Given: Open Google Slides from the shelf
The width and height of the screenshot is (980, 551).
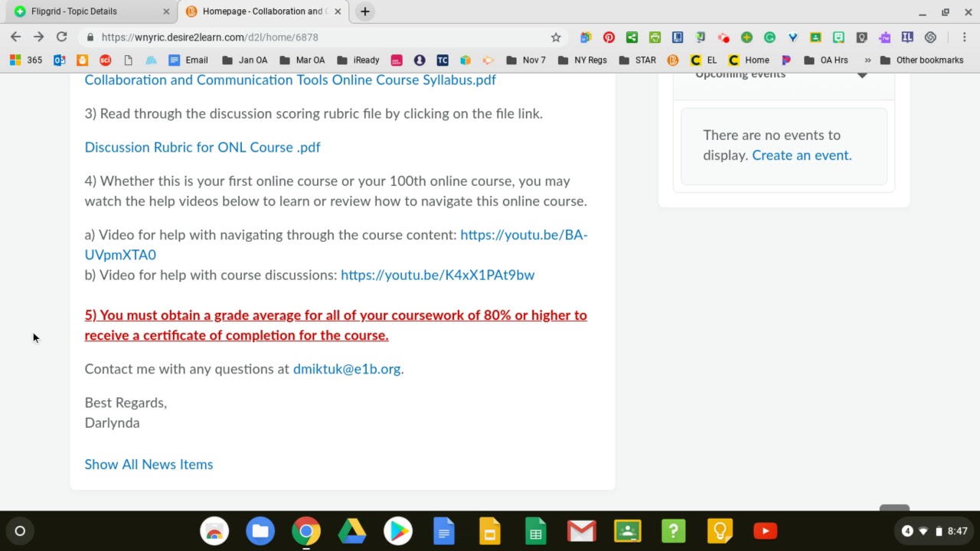Looking at the screenshot, I should (490, 530).
